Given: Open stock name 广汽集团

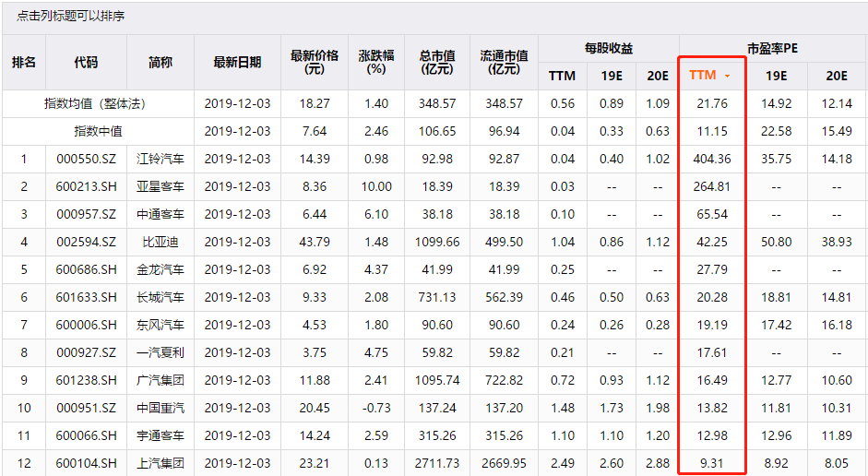Looking at the screenshot, I should tap(160, 380).
